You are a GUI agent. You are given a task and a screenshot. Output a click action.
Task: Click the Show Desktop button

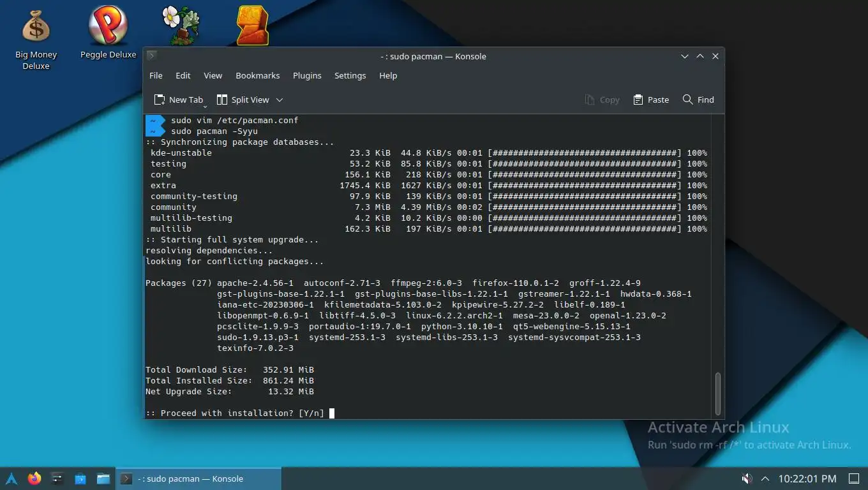[853, 479]
